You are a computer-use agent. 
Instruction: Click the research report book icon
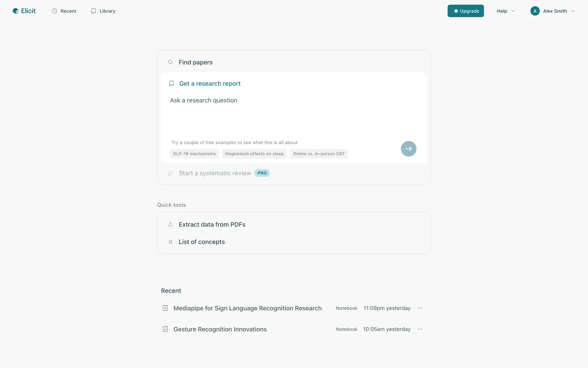(171, 83)
